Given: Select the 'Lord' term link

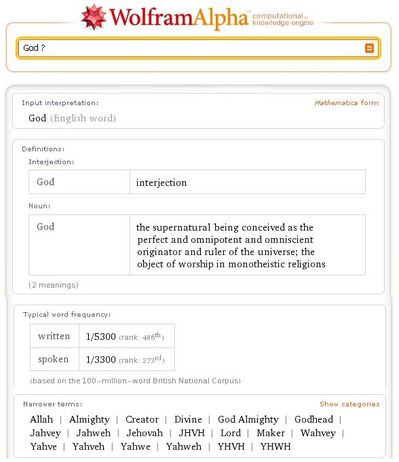Looking at the screenshot, I should coord(230,433).
